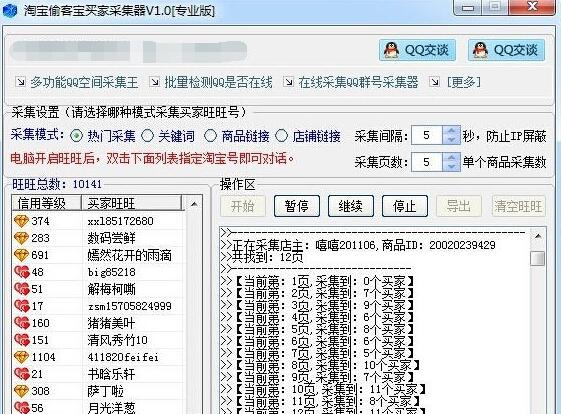Click heart icon in row 56
This screenshot has height=414, width=561.
pos(21,408)
